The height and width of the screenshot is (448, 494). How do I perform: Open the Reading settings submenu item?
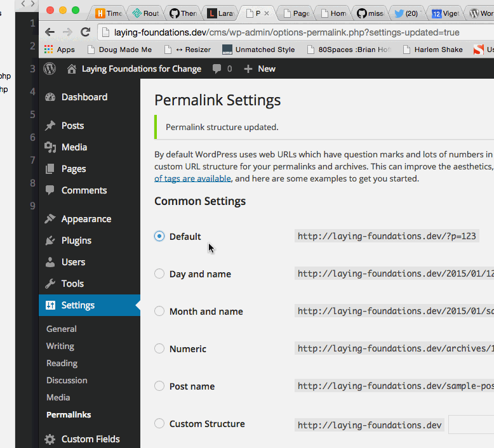coord(62,363)
